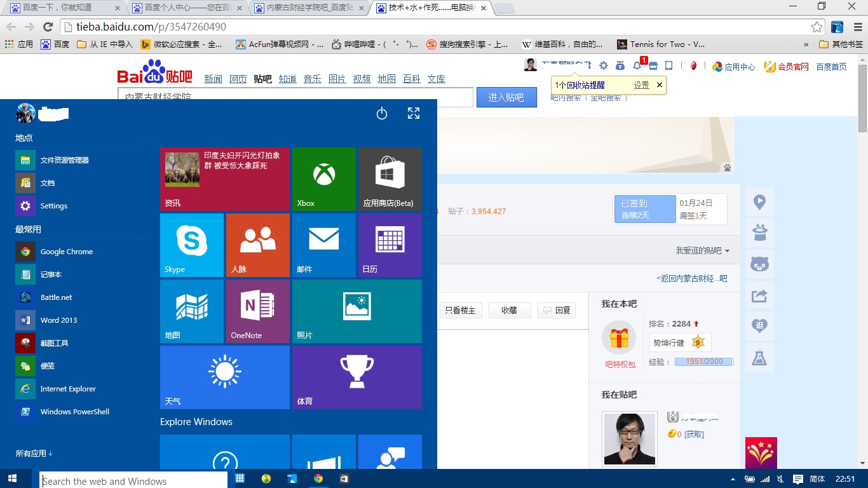The width and height of the screenshot is (868, 488).
Task: Launch 便笺 sticky notes app
Action: 79,366
